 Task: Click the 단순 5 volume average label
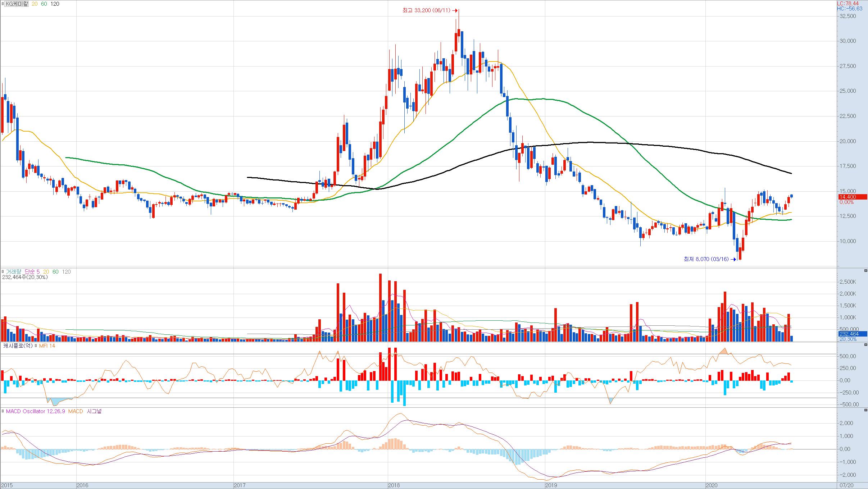32,272
